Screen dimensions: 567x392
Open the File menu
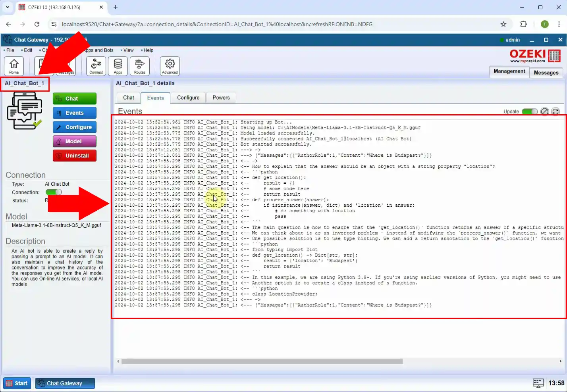[10, 50]
